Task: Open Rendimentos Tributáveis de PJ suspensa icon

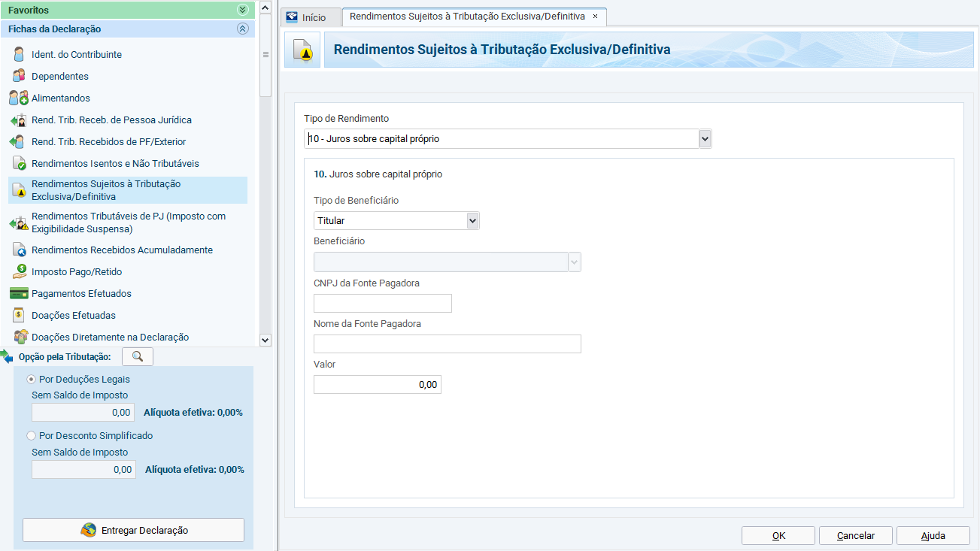Action: (x=19, y=223)
